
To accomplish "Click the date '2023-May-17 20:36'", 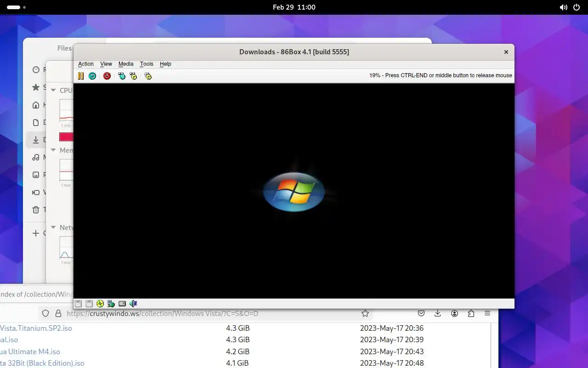I will tap(392, 328).
